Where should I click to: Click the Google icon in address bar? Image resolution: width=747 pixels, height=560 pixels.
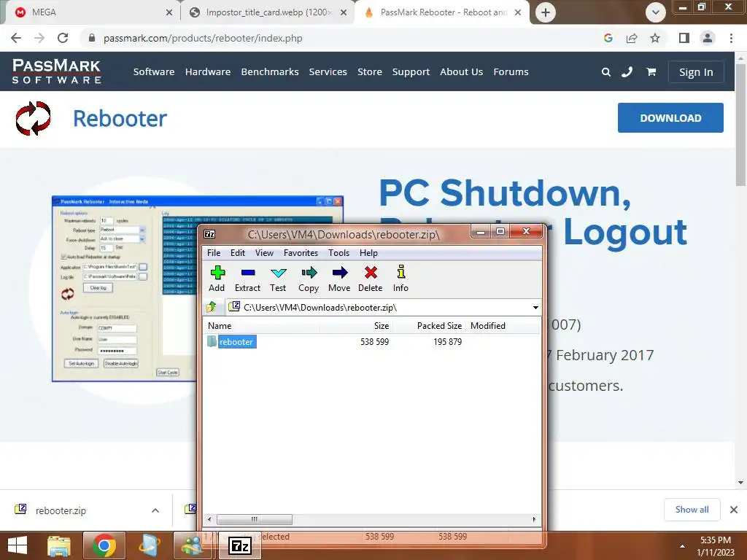tap(608, 38)
